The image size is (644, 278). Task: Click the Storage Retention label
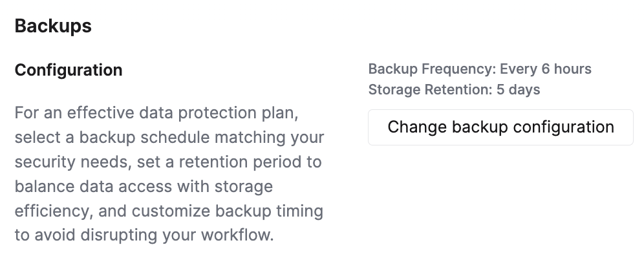point(429,90)
